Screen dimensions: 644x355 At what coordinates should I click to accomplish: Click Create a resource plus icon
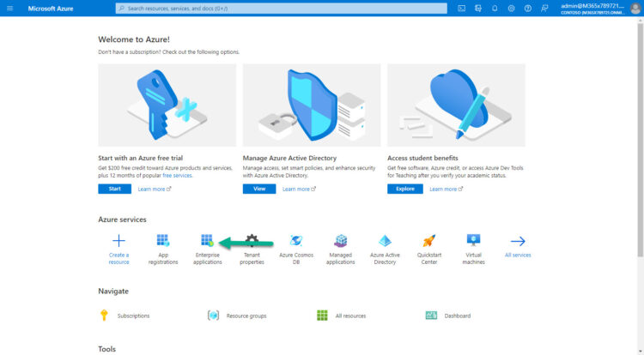[118, 241]
